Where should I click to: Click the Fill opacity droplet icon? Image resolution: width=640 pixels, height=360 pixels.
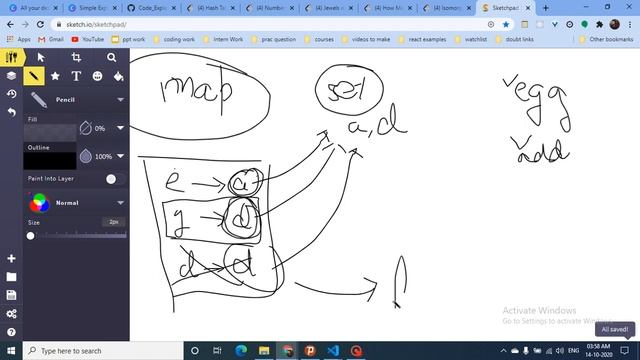point(85,128)
